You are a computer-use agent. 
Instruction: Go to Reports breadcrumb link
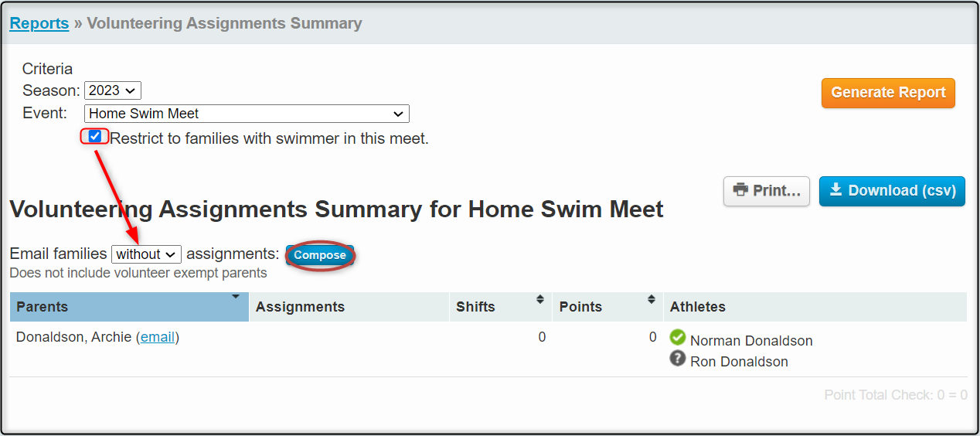tap(39, 23)
